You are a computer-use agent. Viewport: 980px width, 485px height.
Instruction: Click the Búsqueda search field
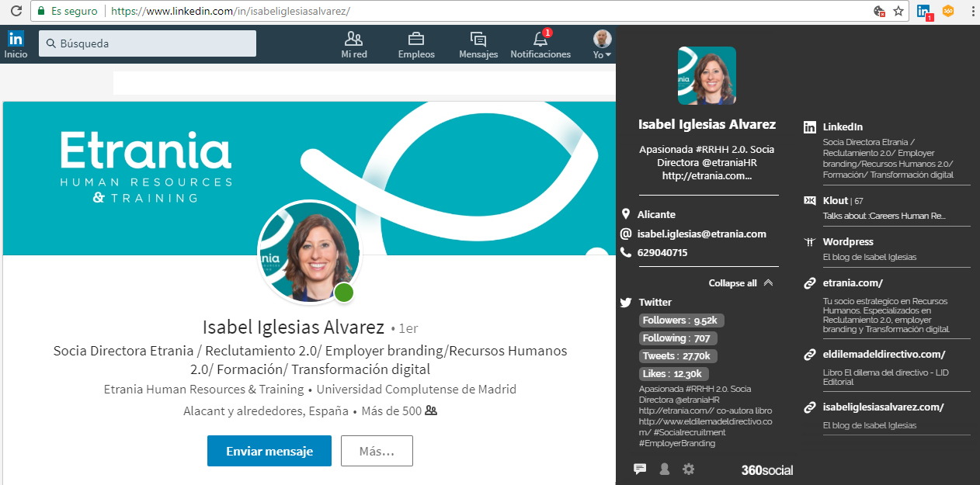[148, 43]
